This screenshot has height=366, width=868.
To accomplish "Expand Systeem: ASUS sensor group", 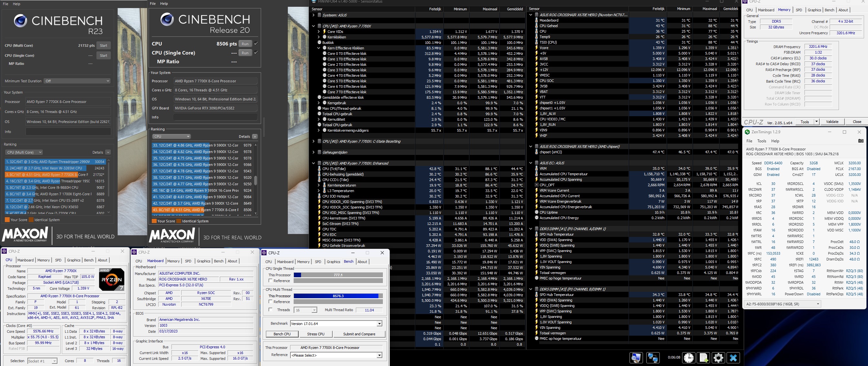I will [313, 15].
